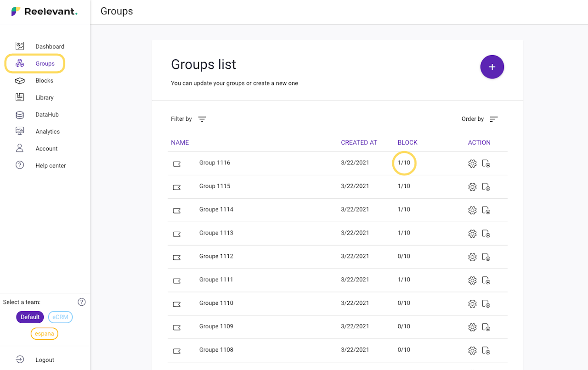Open settings gear for Groupe 1113

point(472,234)
